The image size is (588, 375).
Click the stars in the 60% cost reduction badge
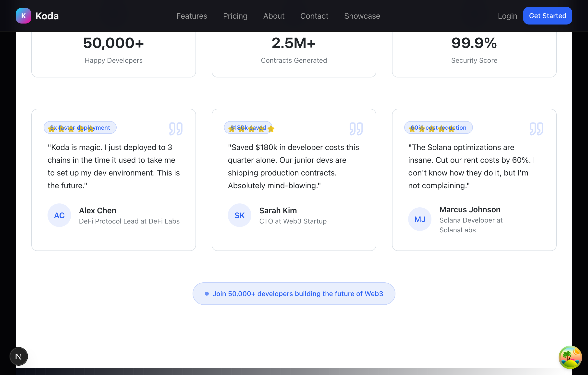click(432, 129)
